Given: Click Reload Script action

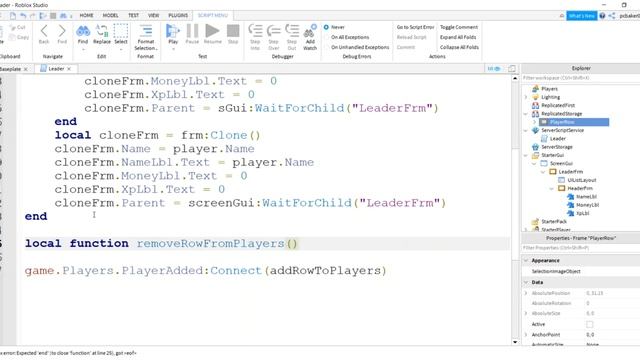Looking at the screenshot, I should 411,37.
